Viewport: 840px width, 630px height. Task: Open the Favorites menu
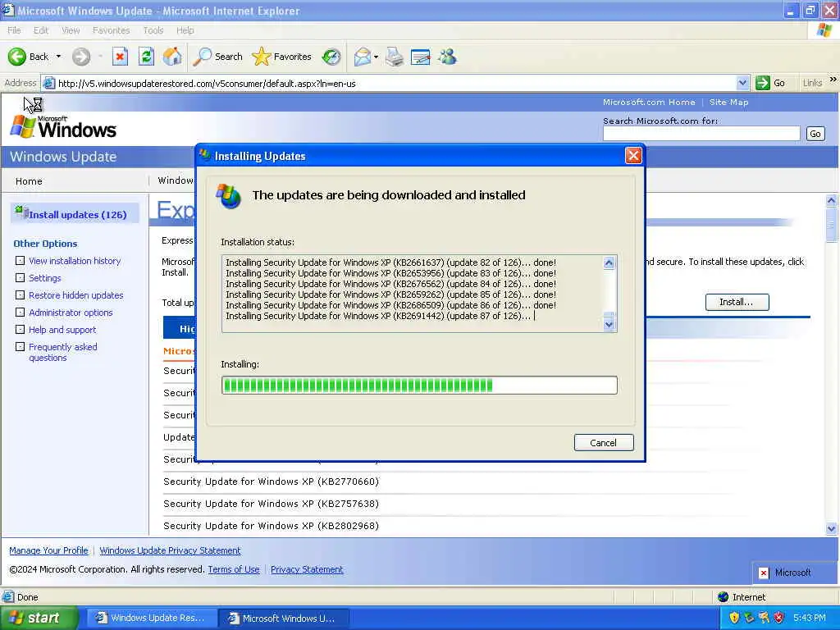(x=111, y=30)
